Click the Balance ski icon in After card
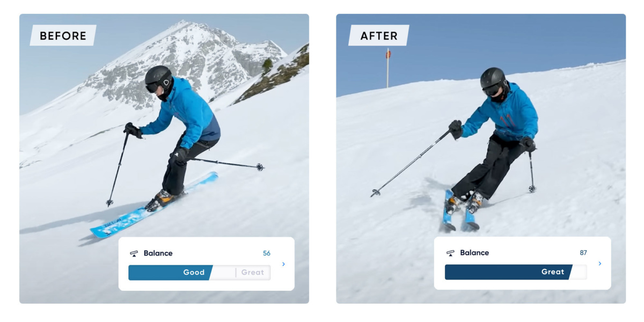 (x=451, y=253)
